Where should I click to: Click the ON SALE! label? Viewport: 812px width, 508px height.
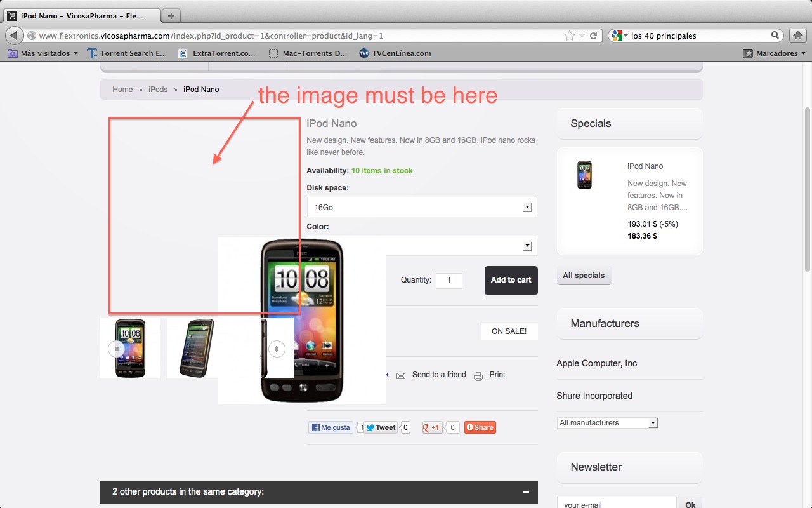coord(509,331)
